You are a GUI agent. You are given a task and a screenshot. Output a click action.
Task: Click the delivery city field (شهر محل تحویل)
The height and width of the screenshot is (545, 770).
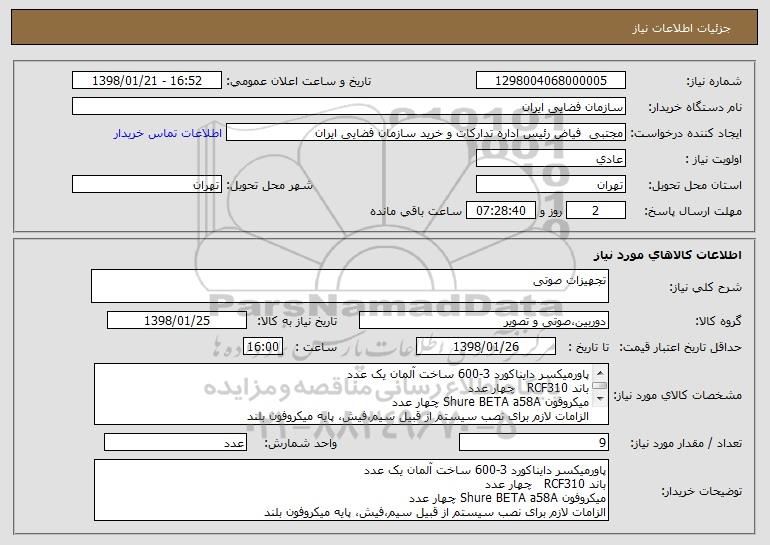click(x=147, y=185)
